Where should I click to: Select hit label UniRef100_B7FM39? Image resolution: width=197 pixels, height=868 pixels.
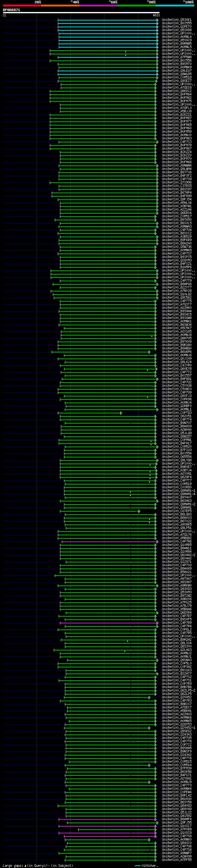176,768
